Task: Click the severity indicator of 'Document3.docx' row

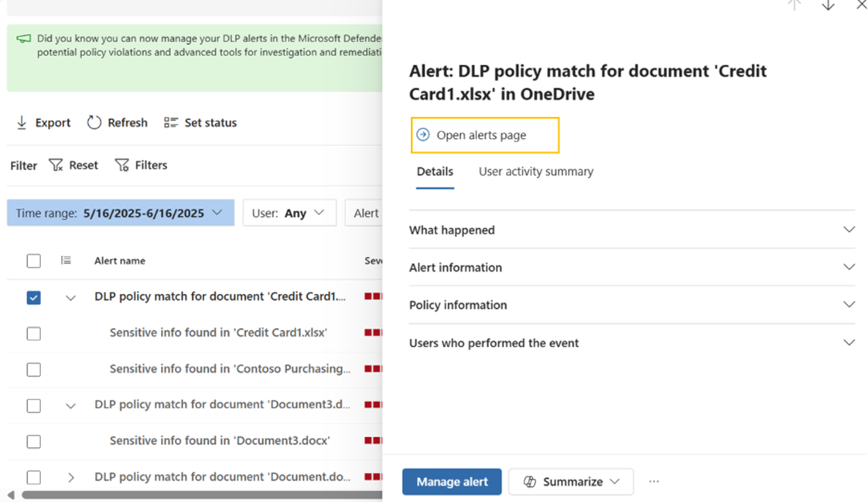Action: pyautogui.click(x=373, y=441)
